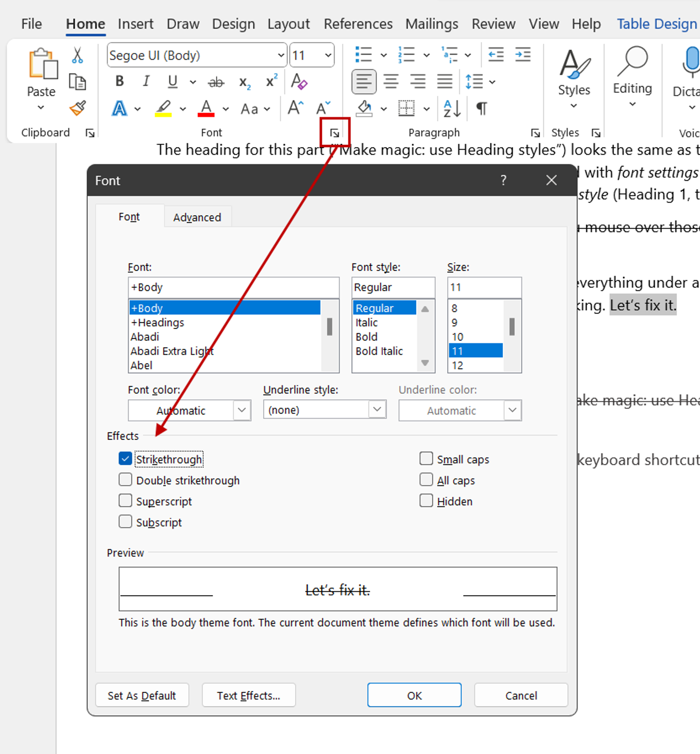700x754 pixels.
Task: Open the Clipboard dialog launcher
Action: 90,133
